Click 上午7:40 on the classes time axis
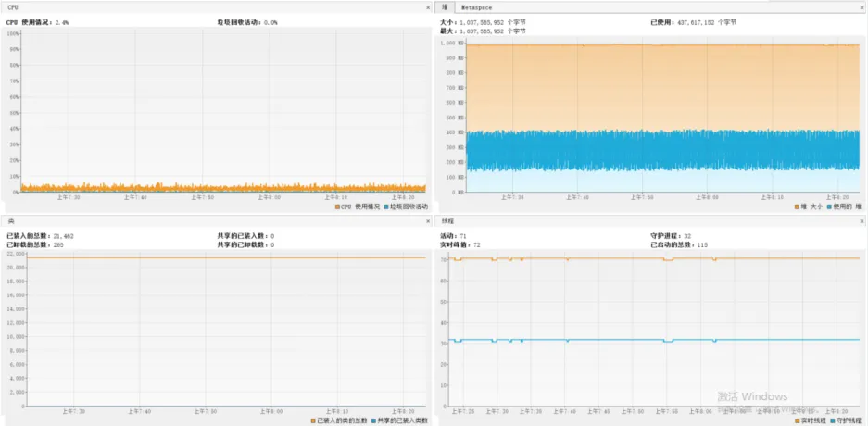Image resolution: width=868 pixels, height=426 pixels. (x=140, y=411)
